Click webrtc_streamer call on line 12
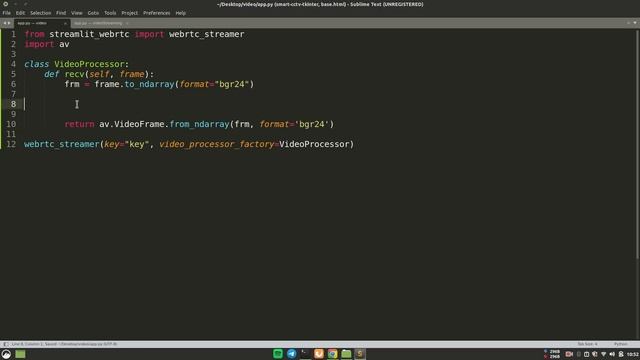The height and width of the screenshot is (360, 640). pos(62,144)
